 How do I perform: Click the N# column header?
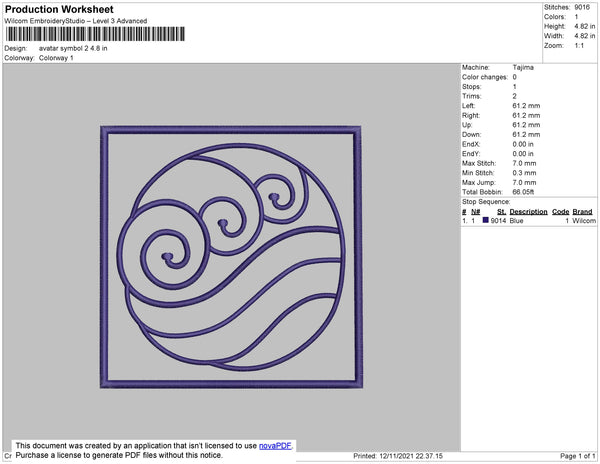click(475, 212)
